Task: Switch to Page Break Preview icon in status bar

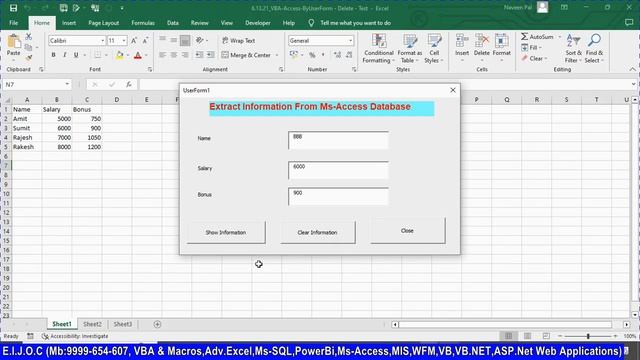Action: 546,336
